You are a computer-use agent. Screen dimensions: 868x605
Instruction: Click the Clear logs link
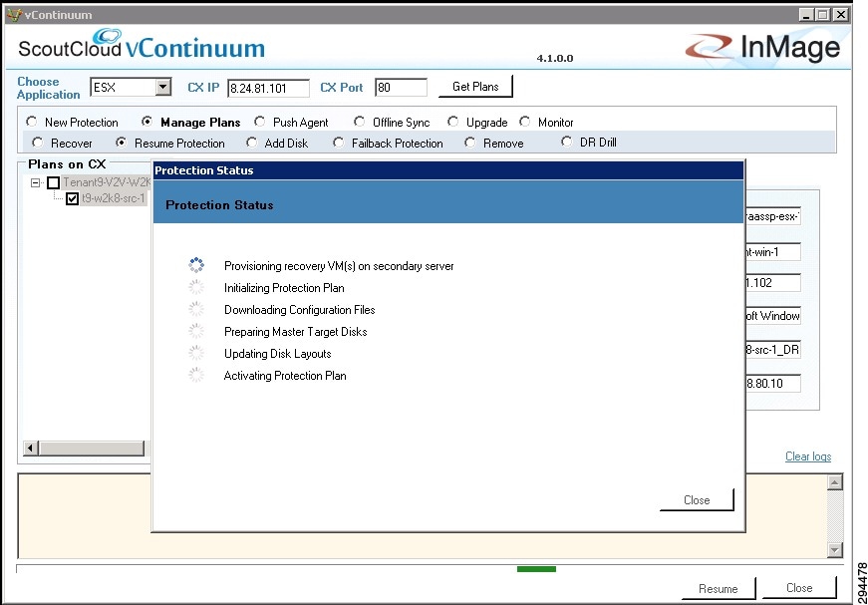click(x=808, y=456)
